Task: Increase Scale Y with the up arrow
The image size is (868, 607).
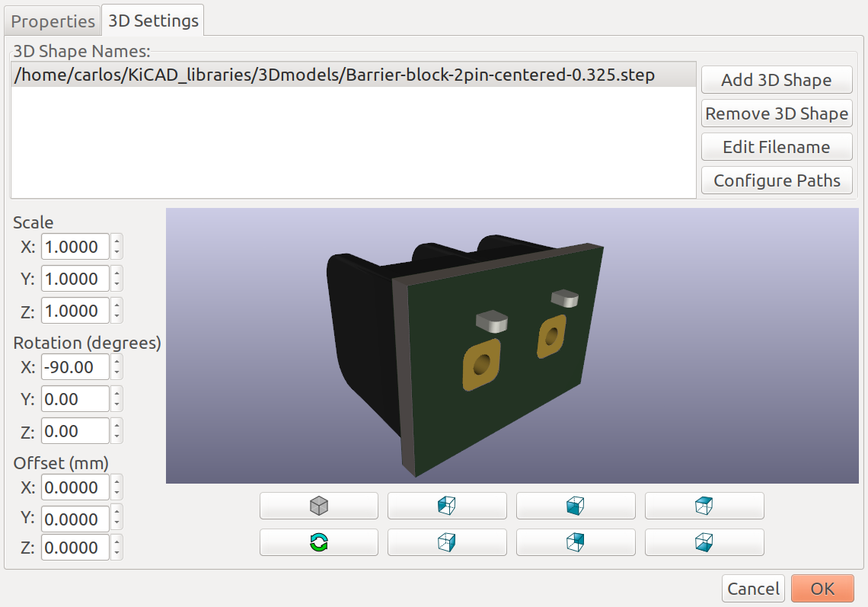Action: [x=116, y=273]
